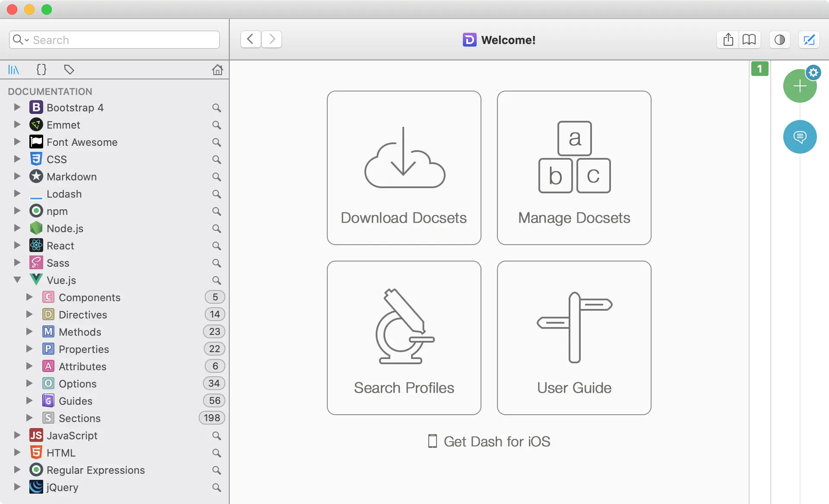829x504 pixels.
Task: Switch to the snippets braces tab
Action: [x=41, y=69]
